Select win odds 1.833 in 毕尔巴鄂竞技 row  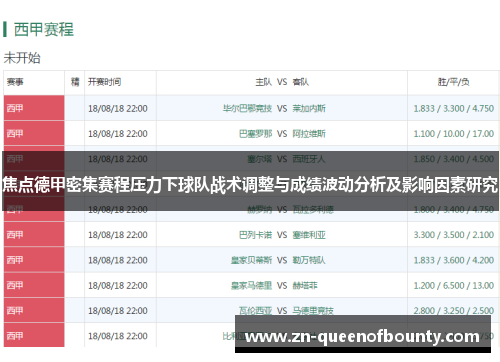point(424,108)
